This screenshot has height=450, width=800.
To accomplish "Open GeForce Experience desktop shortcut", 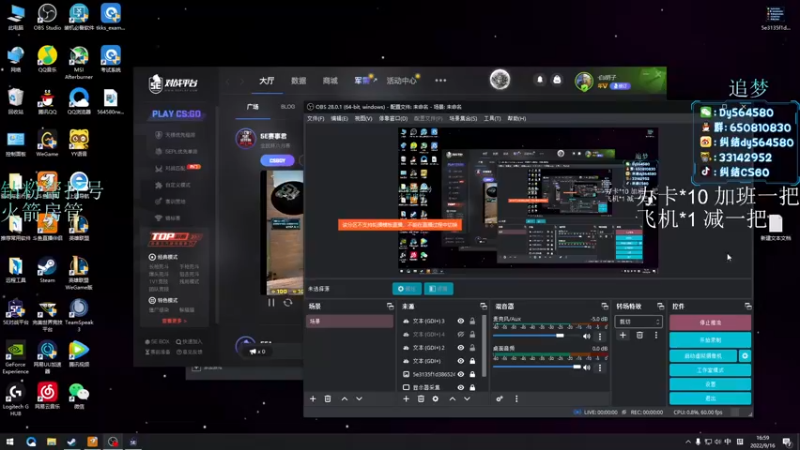I will pyautogui.click(x=15, y=357).
